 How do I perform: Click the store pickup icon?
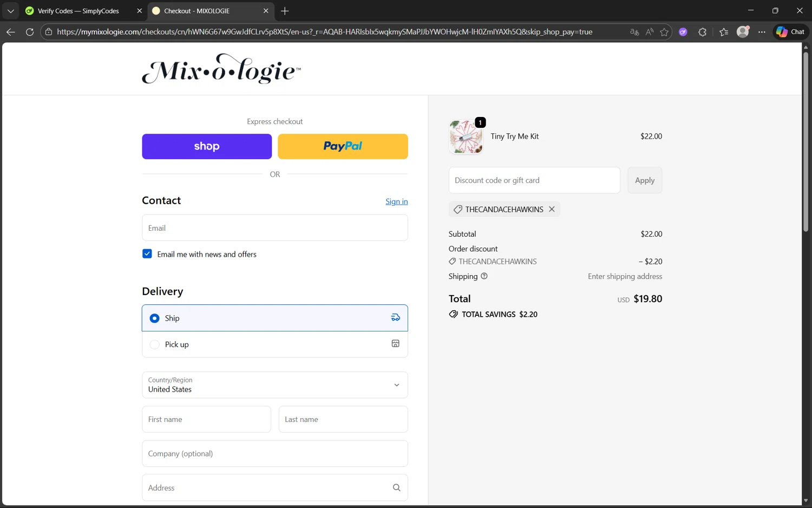point(396,343)
